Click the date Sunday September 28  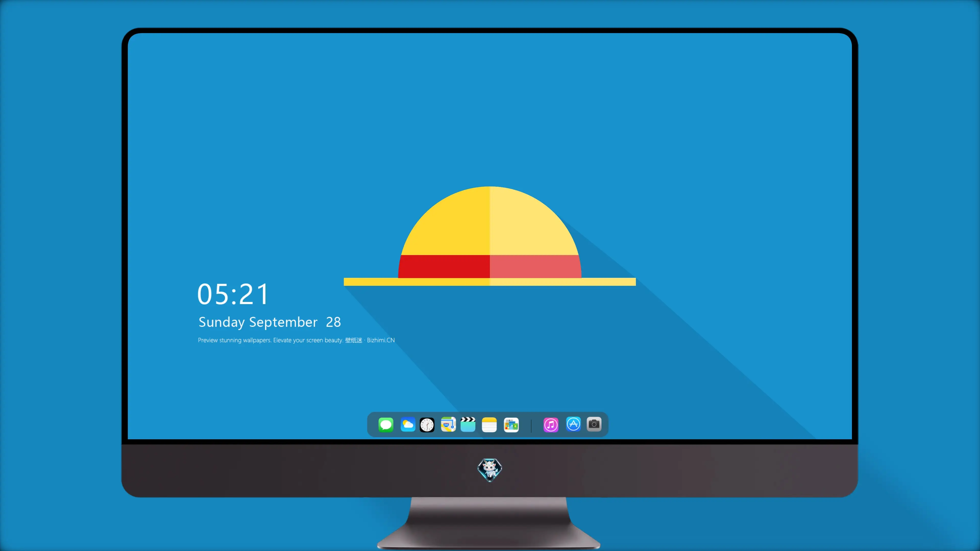[270, 322]
